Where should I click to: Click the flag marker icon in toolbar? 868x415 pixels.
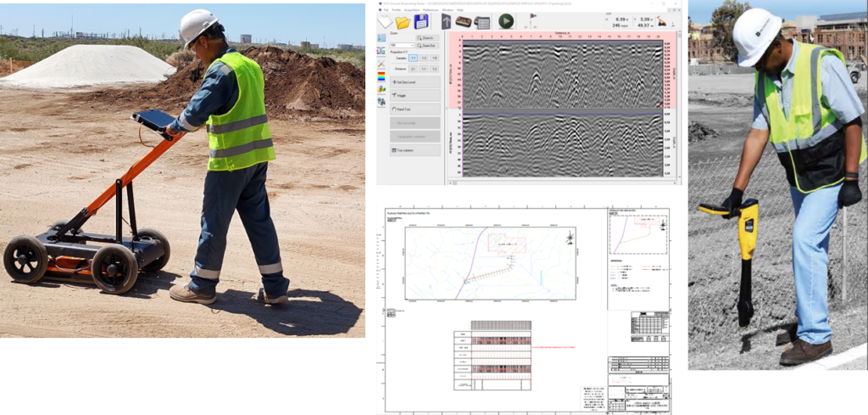[533, 17]
